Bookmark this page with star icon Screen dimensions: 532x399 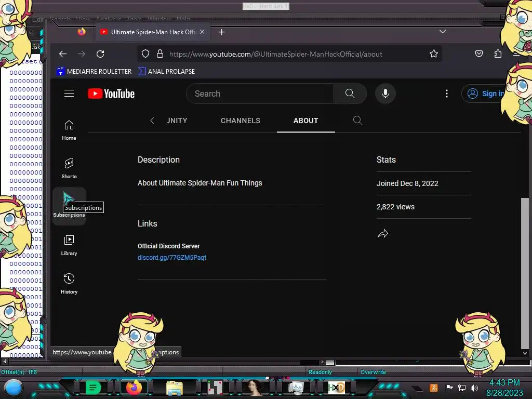tap(434, 54)
